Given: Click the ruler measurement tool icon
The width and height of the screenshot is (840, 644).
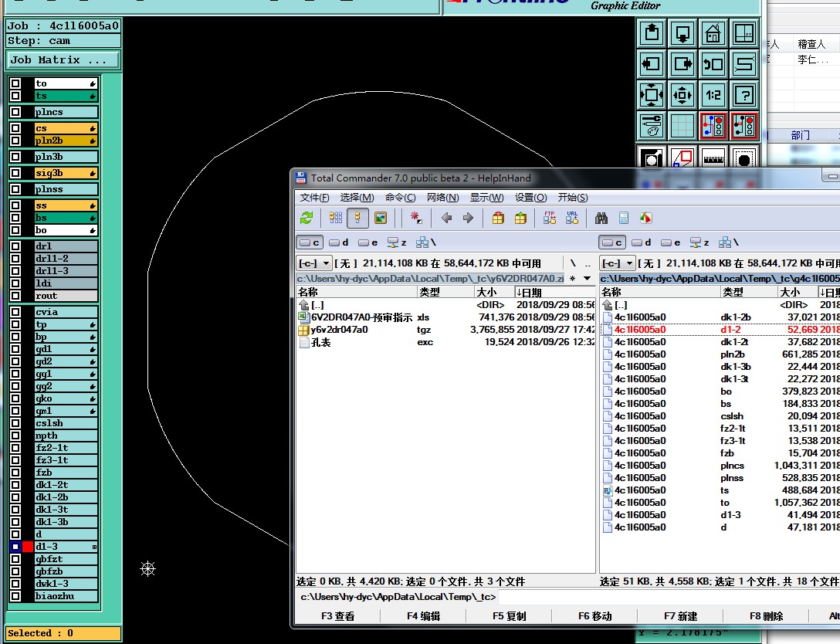Looking at the screenshot, I should pos(713,159).
